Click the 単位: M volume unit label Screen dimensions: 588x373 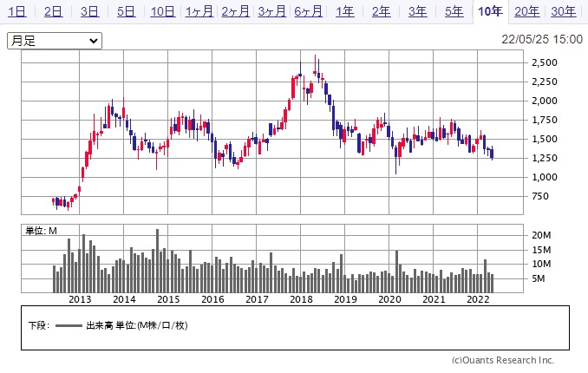click(41, 231)
